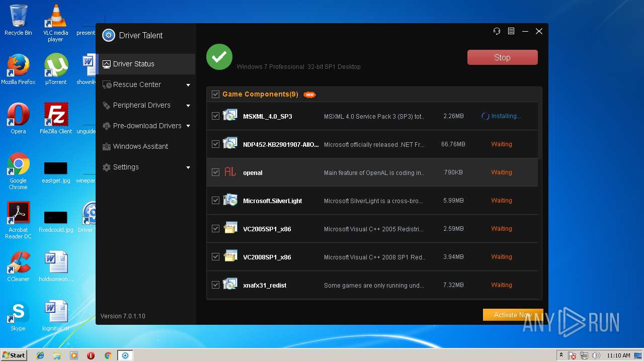The image size is (644, 362).
Task: Click the NDP452-KB2901907 installer icon
Action: 230,144
